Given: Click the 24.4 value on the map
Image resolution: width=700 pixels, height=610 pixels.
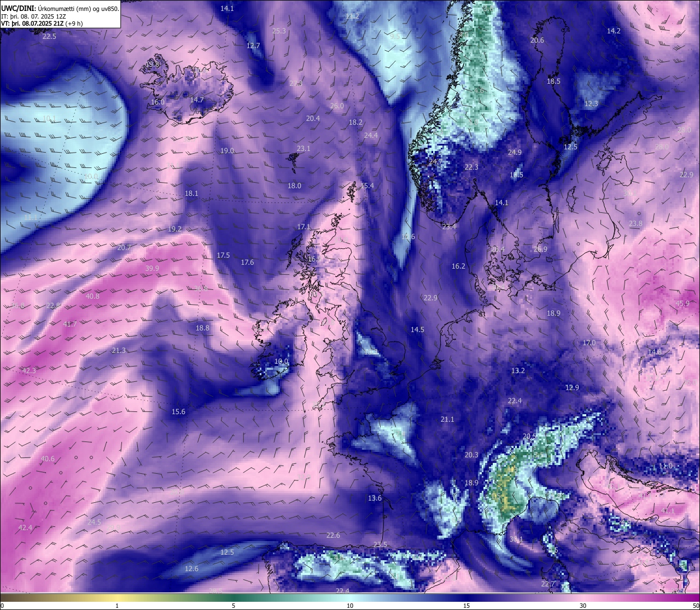Looking at the screenshot, I should coord(371,135).
